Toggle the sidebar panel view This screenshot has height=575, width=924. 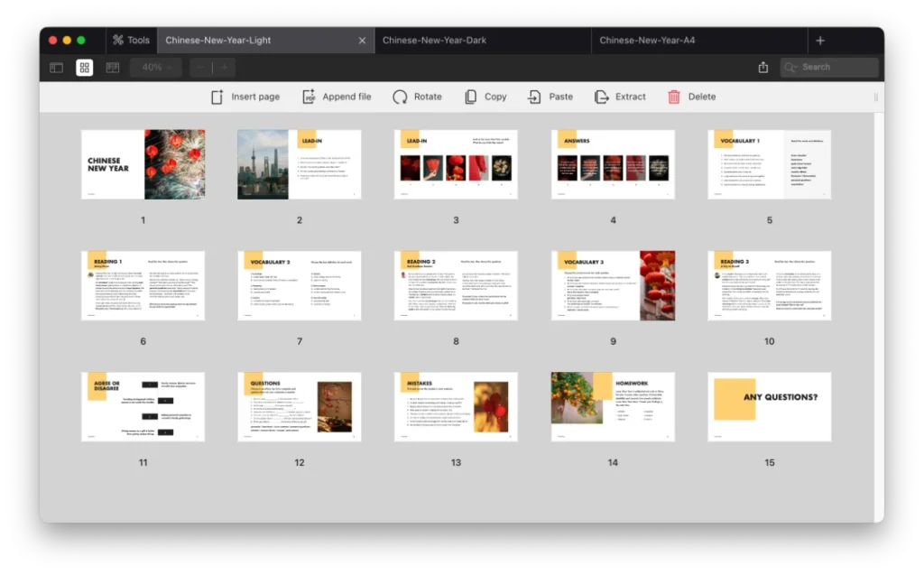pyautogui.click(x=56, y=68)
